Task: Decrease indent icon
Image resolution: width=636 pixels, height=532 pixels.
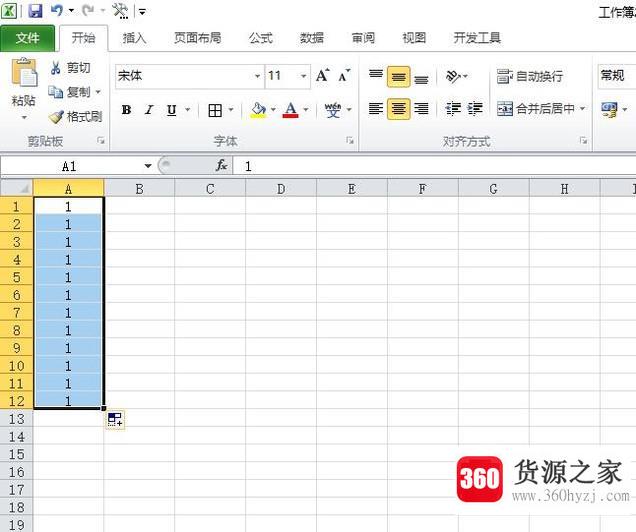Action: [453, 109]
